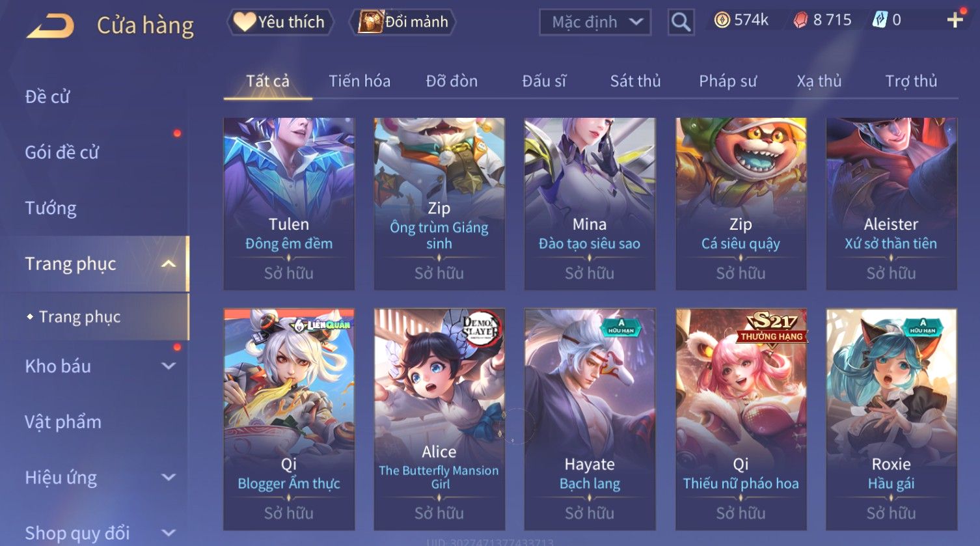The height and width of the screenshot is (546, 980).
Task: Select the Alice Butterfly Mansion Girl card
Action: (x=439, y=419)
